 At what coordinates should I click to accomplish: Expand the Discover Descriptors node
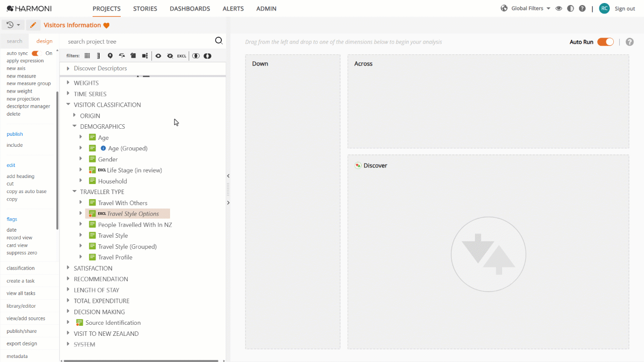pos(68,68)
